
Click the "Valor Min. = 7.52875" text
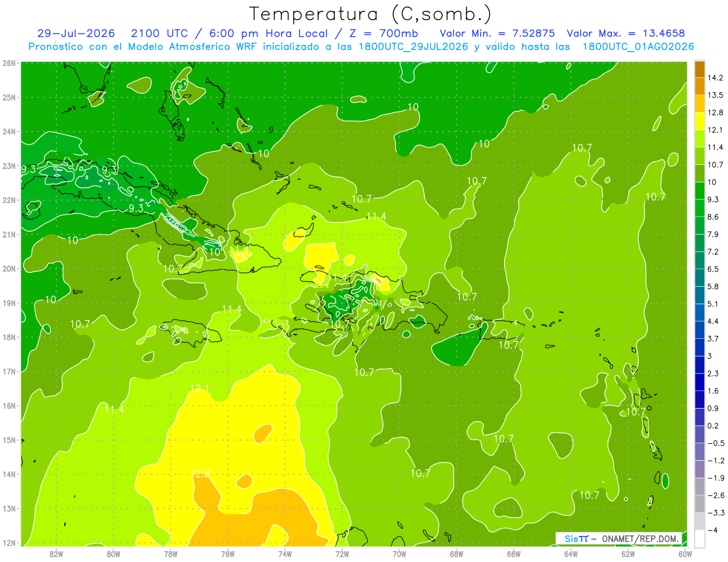(x=497, y=33)
